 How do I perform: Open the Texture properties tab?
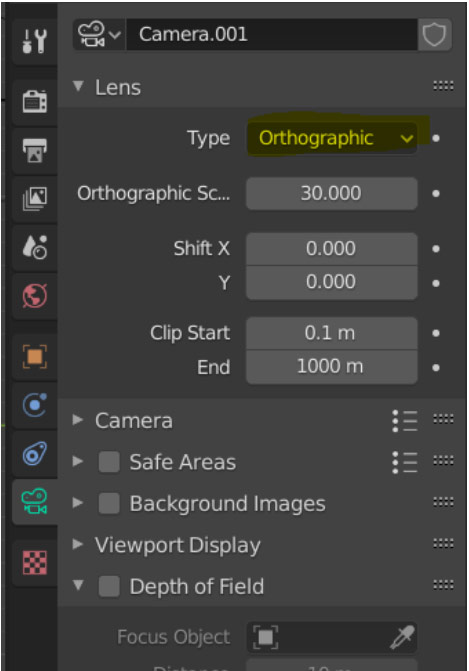[35, 562]
